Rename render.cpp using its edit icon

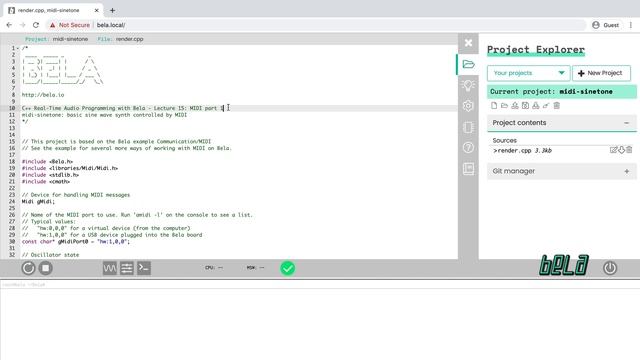pos(613,150)
